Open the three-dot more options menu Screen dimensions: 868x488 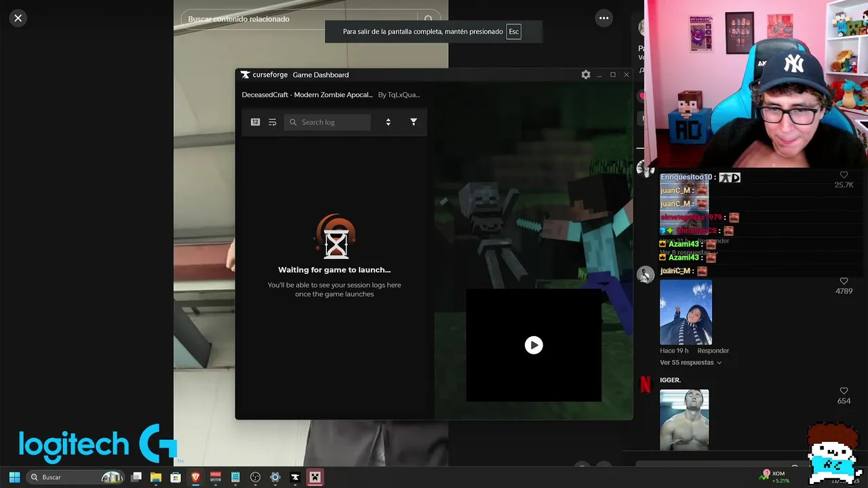(604, 18)
